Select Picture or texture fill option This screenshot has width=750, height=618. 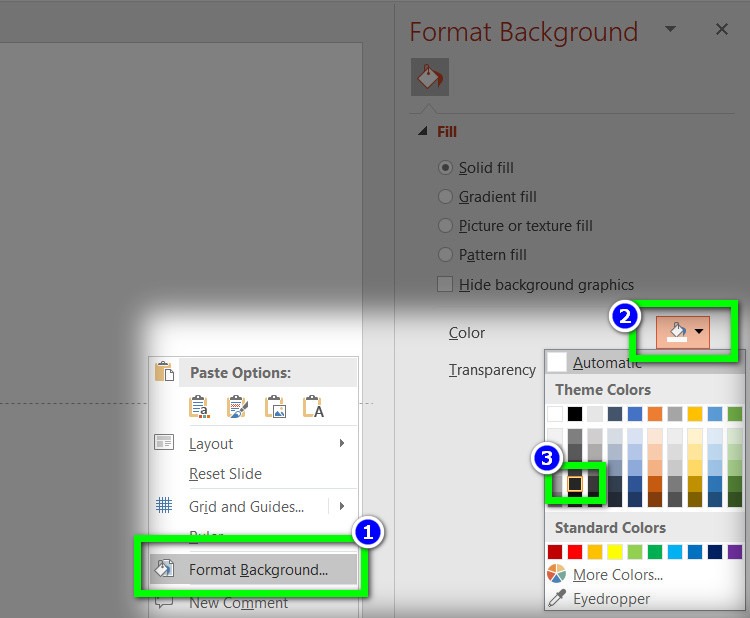coord(446,226)
